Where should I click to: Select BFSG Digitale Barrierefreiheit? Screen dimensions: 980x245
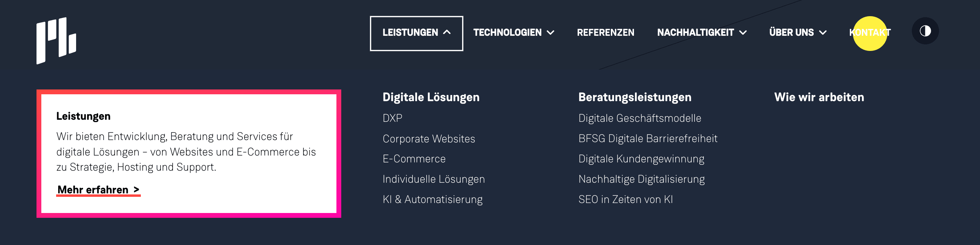647,138
